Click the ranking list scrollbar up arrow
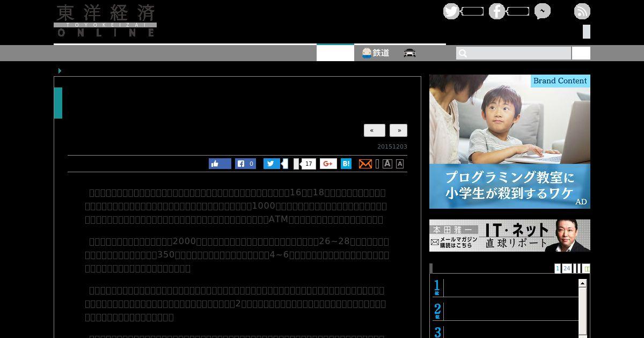 coord(583,283)
